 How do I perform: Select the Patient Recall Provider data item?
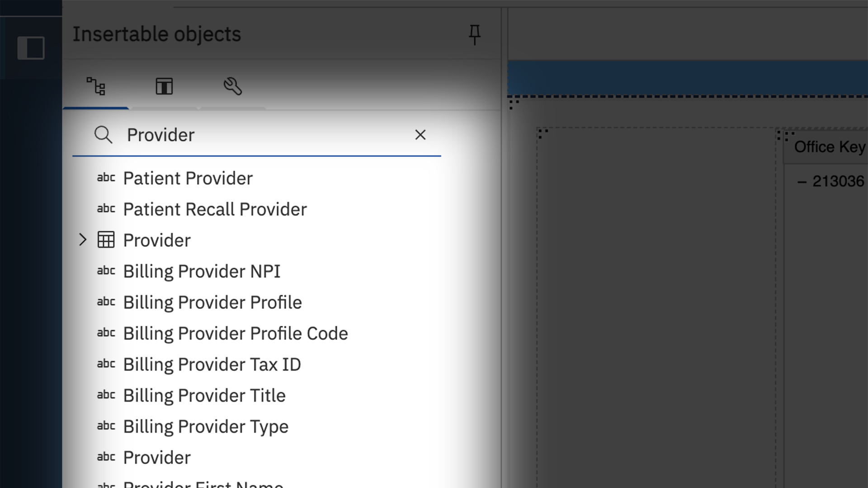click(215, 209)
